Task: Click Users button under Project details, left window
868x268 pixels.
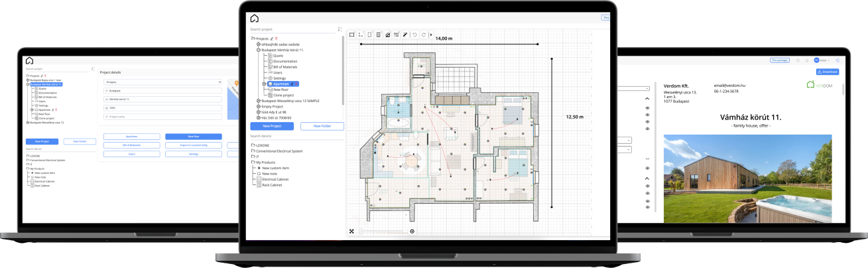Action: [132, 154]
